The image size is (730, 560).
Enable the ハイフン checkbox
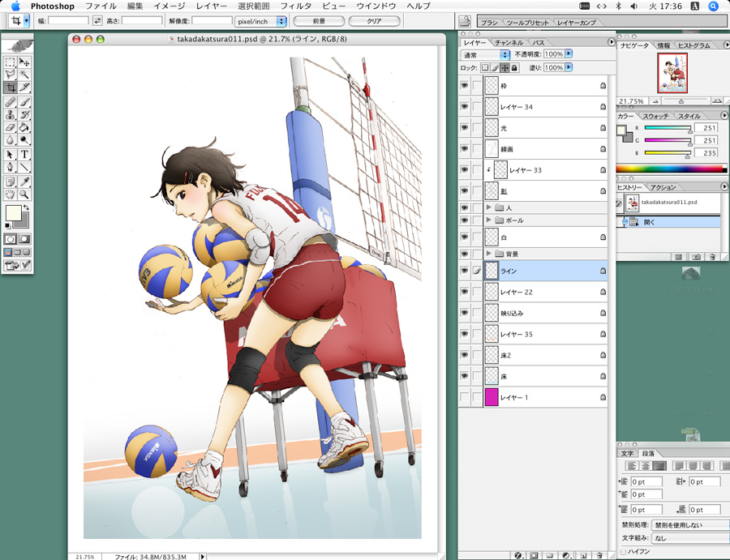624,552
